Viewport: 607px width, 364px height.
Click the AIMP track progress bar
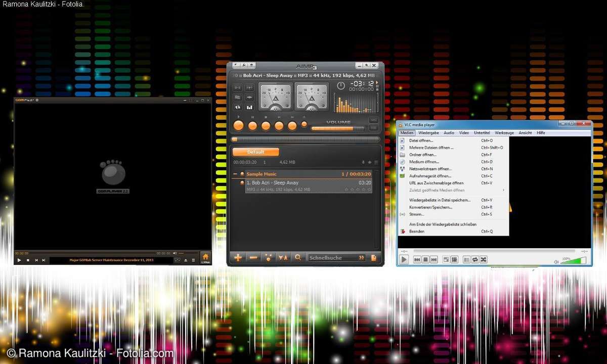tap(305, 139)
